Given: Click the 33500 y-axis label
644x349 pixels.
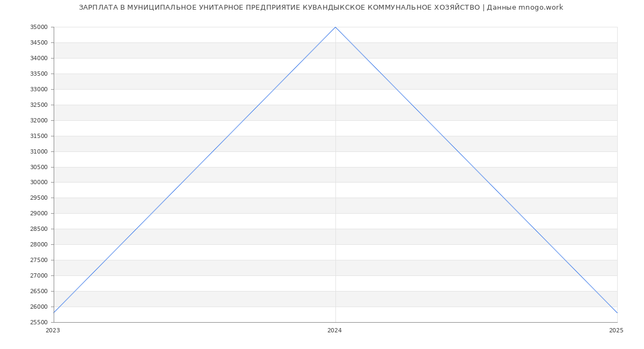Looking at the screenshot, I should click(x=39, y=74).
